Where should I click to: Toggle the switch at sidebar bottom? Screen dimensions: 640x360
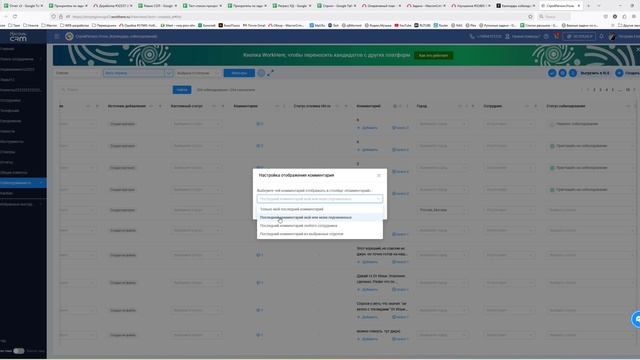[x=19, y=351]
